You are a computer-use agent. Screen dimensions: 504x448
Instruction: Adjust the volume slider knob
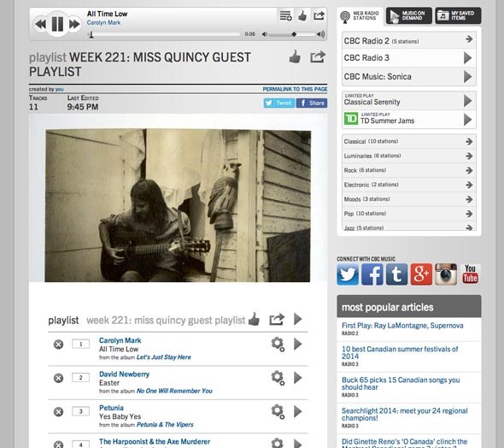(294, 34)
